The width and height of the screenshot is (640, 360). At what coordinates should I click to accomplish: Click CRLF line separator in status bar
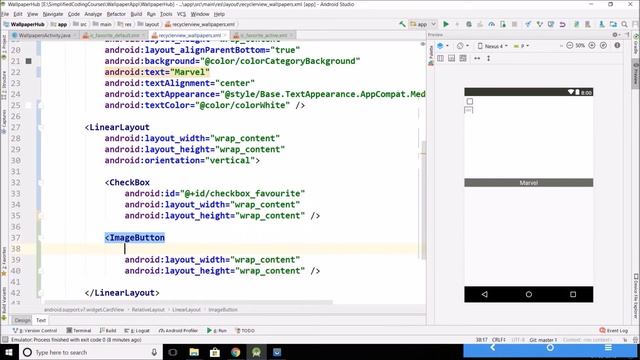click(x=499, y=340)
